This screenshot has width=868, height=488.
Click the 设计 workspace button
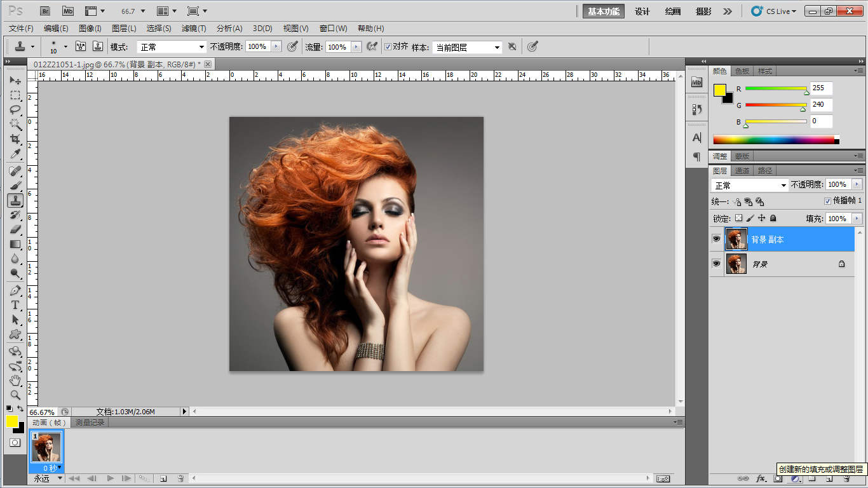pos(642,11)
